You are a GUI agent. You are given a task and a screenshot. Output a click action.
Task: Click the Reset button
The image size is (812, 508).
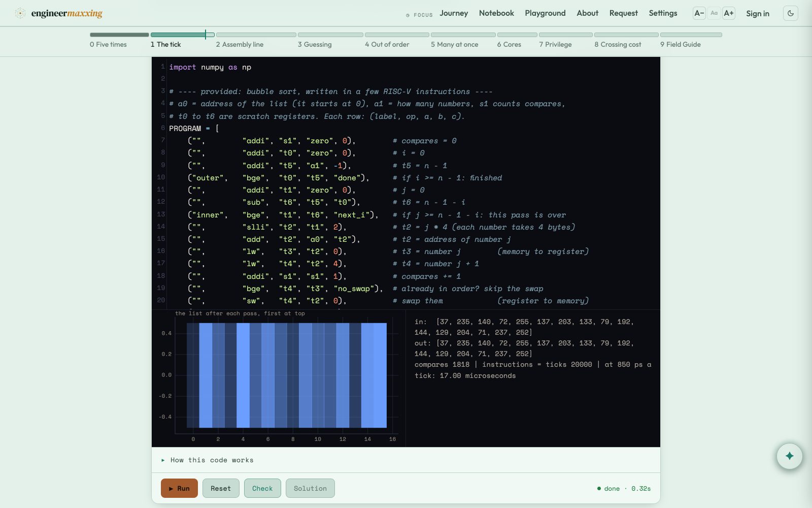coord(221,488)
